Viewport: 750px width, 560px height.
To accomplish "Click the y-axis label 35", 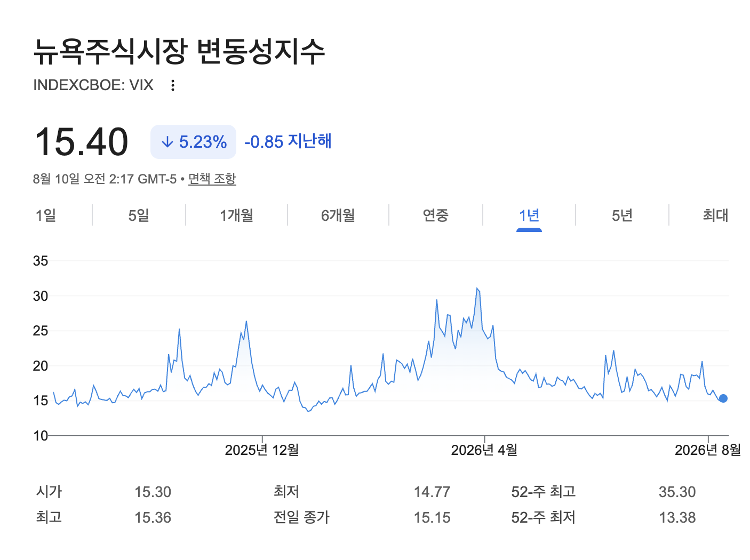I will coord(41,261).
